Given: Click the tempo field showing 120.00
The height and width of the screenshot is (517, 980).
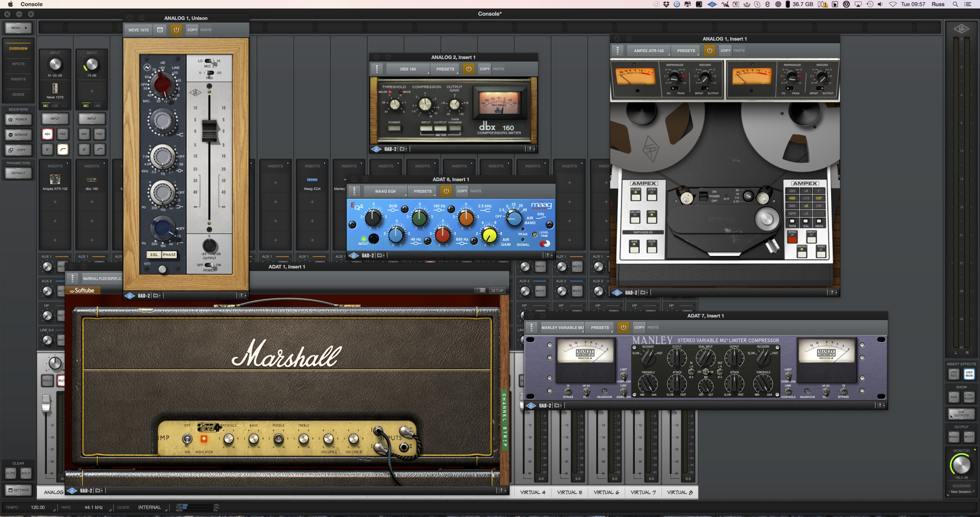Looking at the screenshot, I should (x=38, y=507).
